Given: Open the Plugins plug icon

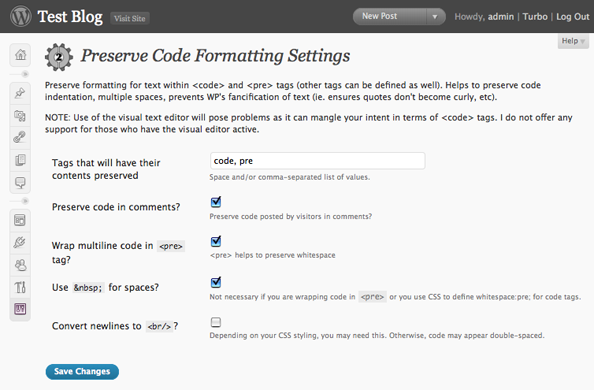Looking at the screenshot, I should [x=20, y=242].
